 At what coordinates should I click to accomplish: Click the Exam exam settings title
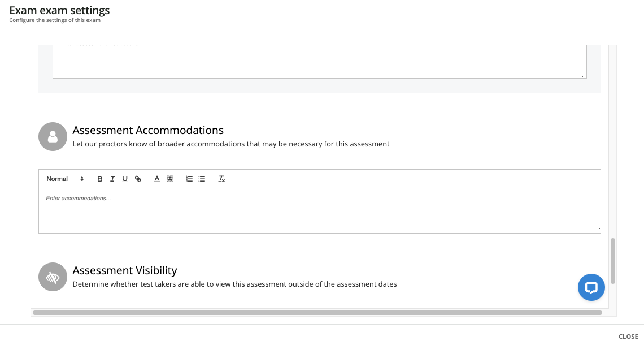[59, 10]
